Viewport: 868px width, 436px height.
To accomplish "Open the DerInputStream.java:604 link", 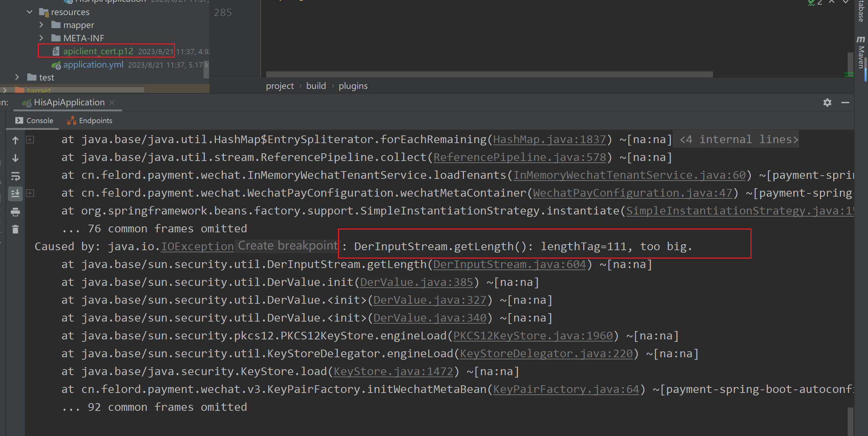I will pyautogui.click(x=509, y=265).
